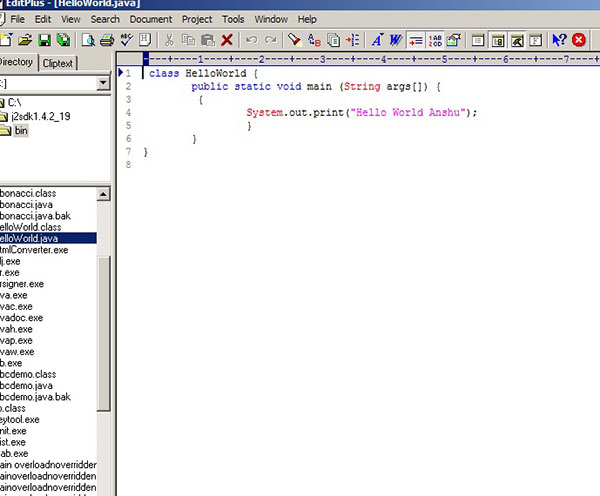Open the Search menu

(105, 19)
